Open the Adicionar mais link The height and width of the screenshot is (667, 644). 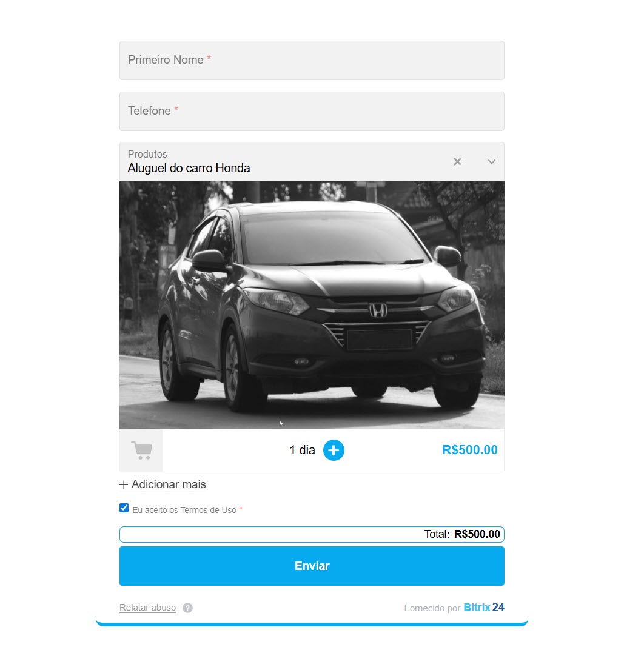(x=169, y=484)
